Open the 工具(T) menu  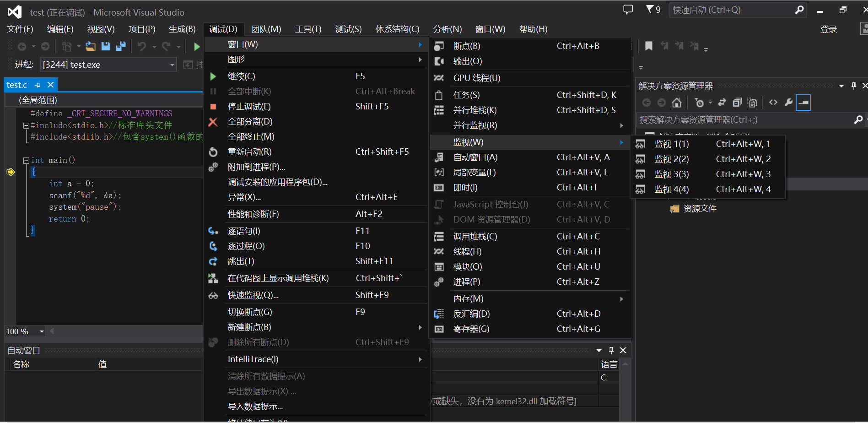[308, 29]
